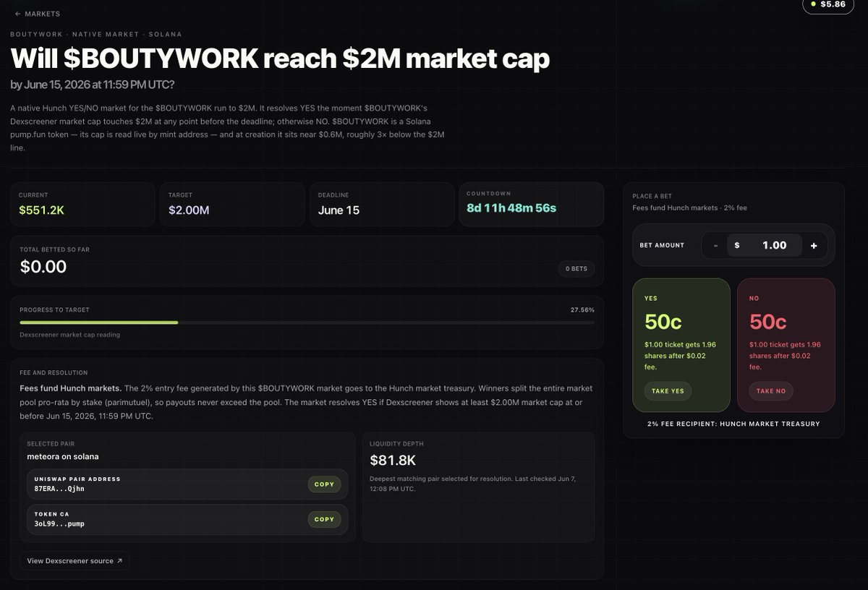Viewport: 868px width, 590px height.
Task: Click the current value $551.2K
Action: pos(40,210)
